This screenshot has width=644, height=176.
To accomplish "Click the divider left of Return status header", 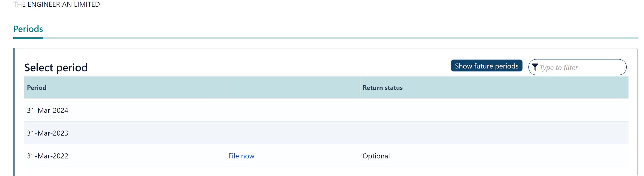I will tap(360, 88).
